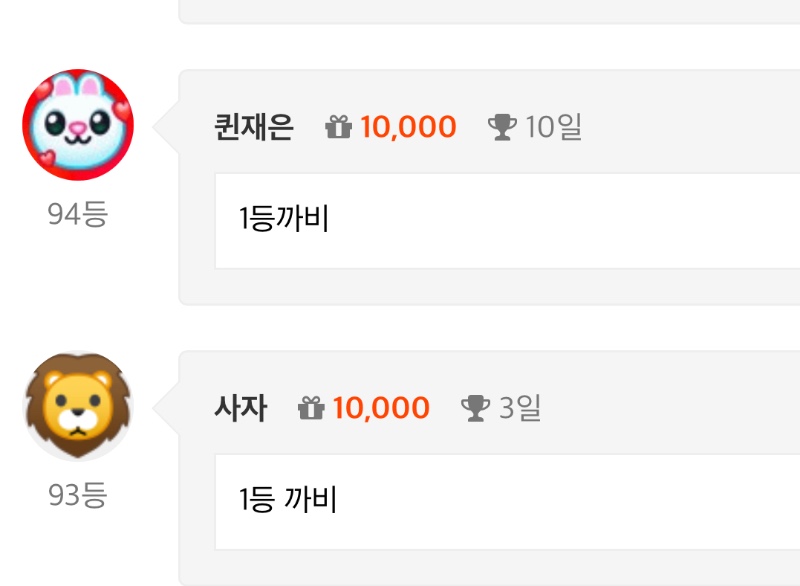This screenshot has height=586, width=800.
Task: Click the 93등 rank label
Action: coord(78,494)
